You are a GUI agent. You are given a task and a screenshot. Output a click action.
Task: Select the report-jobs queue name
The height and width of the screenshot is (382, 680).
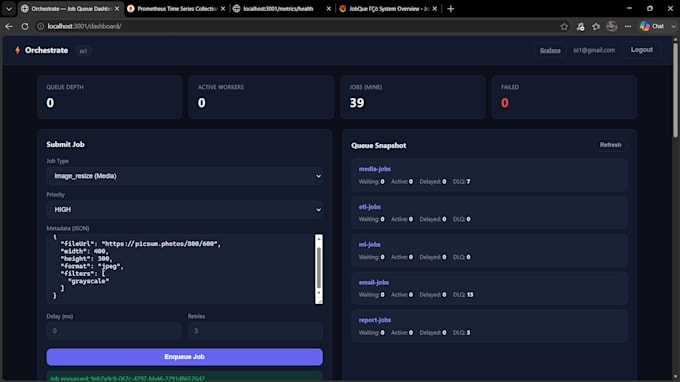tap(375, 320)
